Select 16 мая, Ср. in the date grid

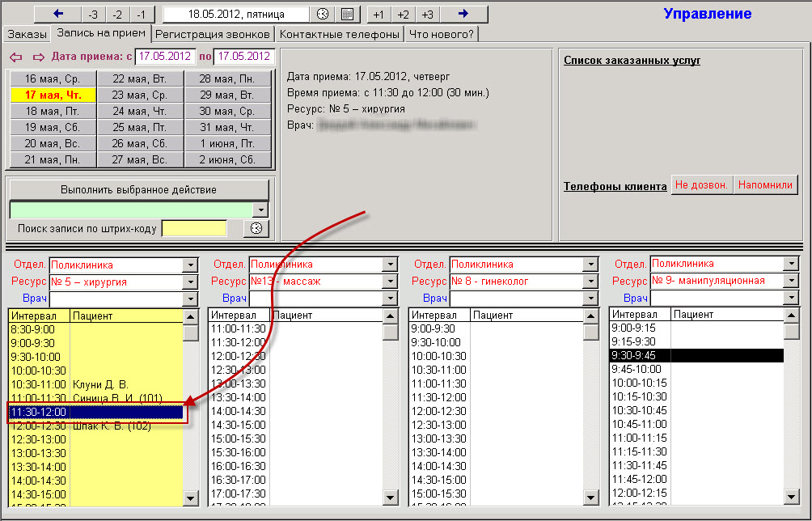pyautogui.click(x=53, y=78)
